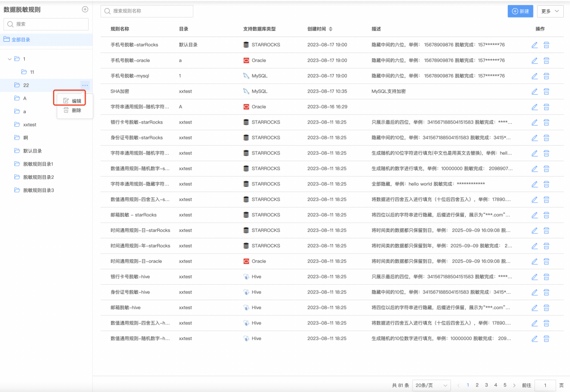This screenshot has width=570, height=392.
Task: Delete the 手机号脱敏-oracle rule
Action: click(x=546, y=61)
